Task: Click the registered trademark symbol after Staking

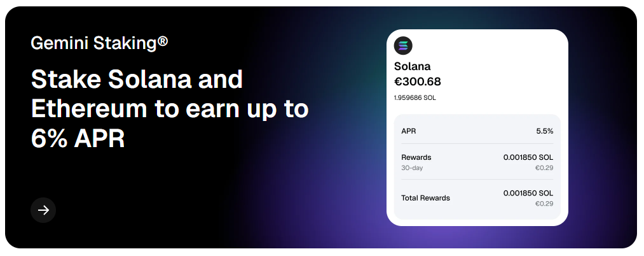Action: click(x=163, y=42)
